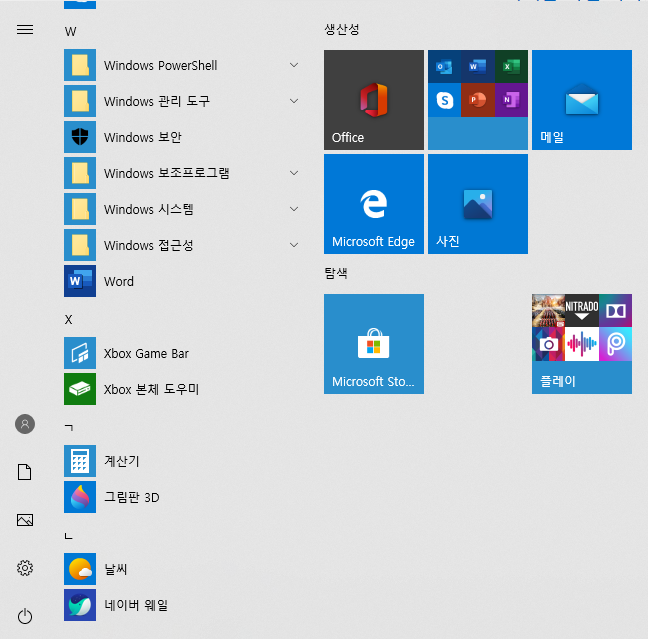Click the Windows 시스템 label text
The image size is (648, 639).
point(149,209)
